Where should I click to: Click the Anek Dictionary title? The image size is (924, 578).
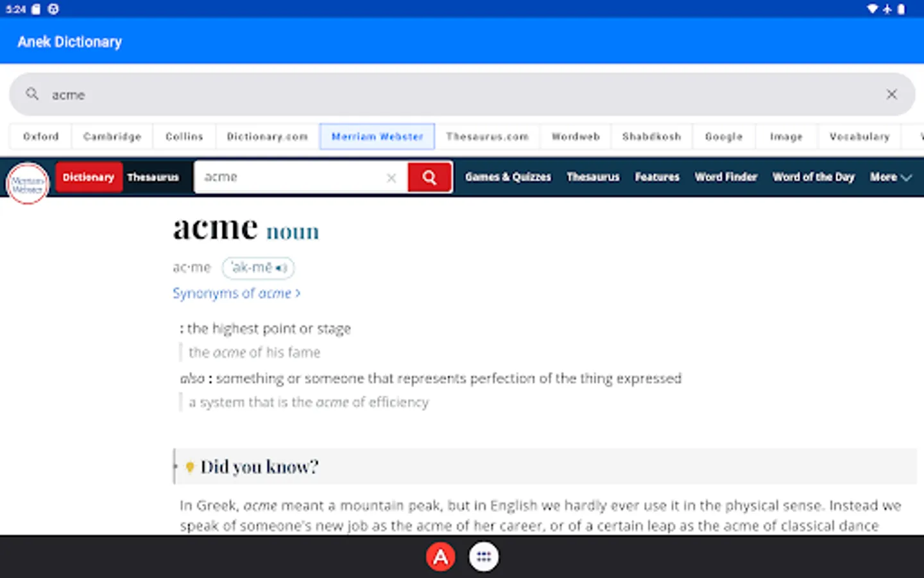70,42
